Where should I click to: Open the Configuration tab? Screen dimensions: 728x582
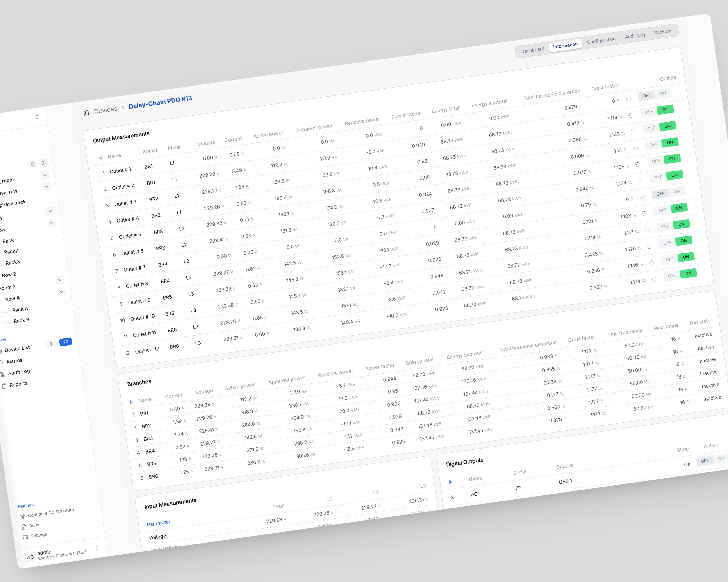601,41
